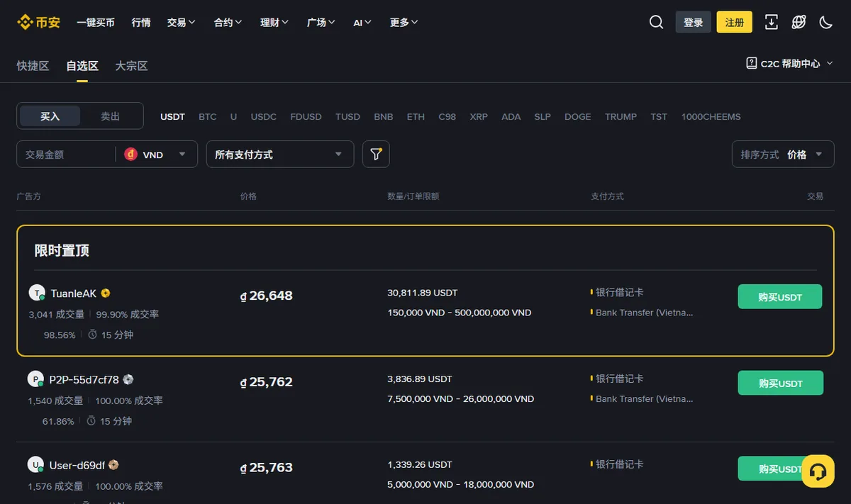851x504 pixels.
Task: Open the language globe icon
Action: point(799,22)
